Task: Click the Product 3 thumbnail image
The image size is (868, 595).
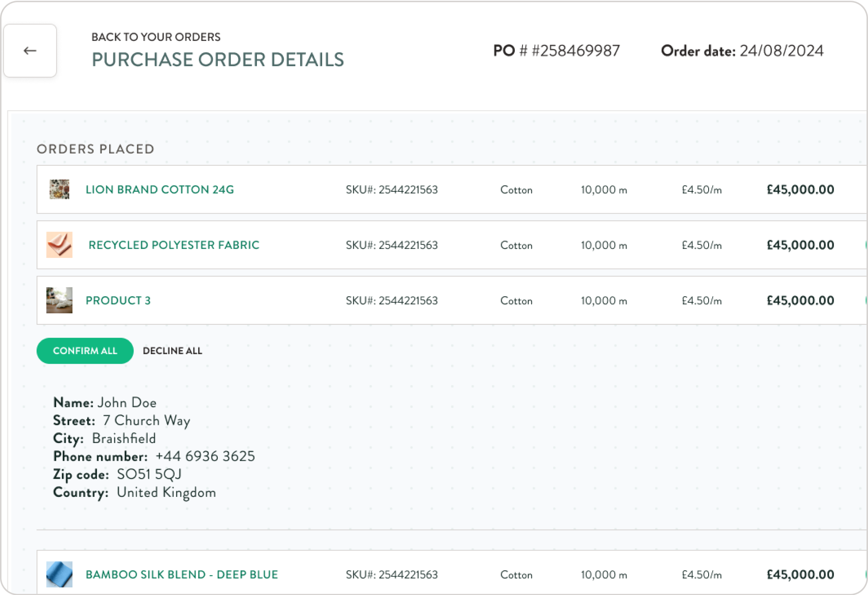Action: tap(59, 300)
